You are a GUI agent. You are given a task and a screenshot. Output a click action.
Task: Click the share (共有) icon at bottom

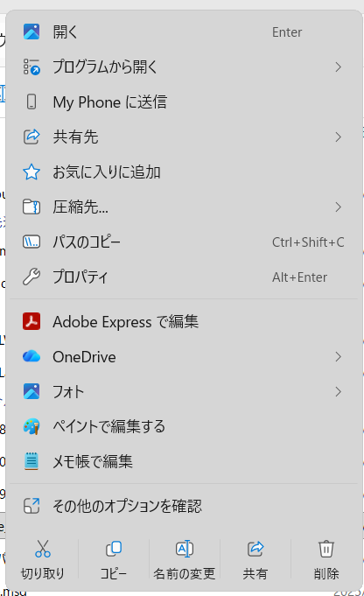[255, 549]
